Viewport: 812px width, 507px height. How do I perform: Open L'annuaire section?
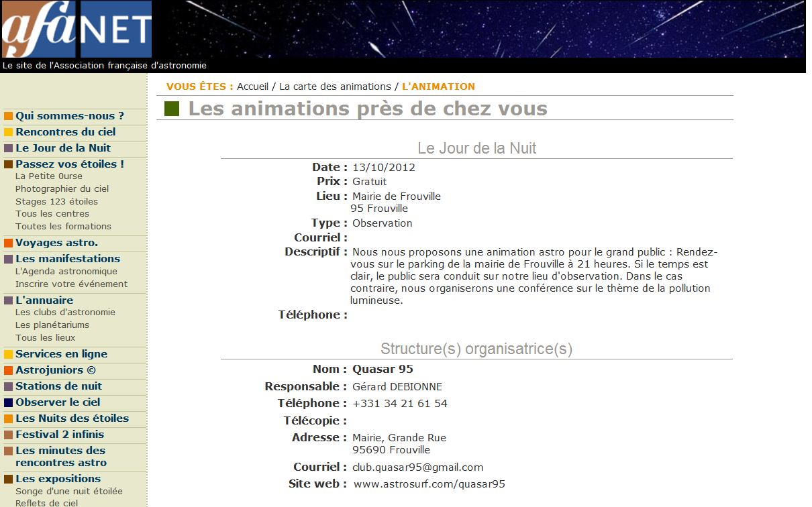tap(44, 300)
